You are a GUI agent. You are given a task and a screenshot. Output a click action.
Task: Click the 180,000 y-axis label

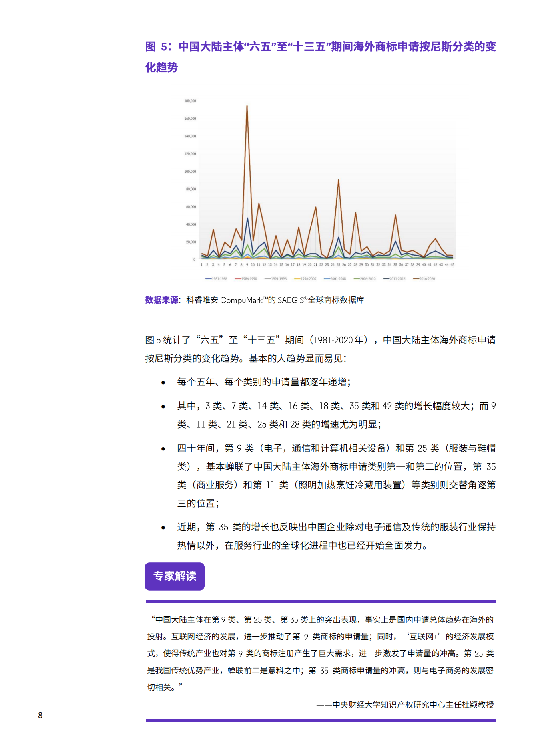coord(190,101)
